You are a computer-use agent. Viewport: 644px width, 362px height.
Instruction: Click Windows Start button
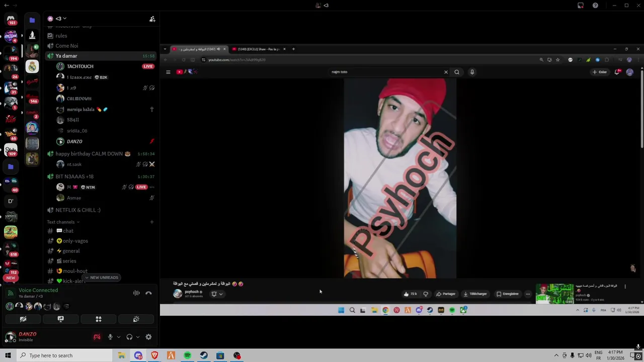(8, 355)
